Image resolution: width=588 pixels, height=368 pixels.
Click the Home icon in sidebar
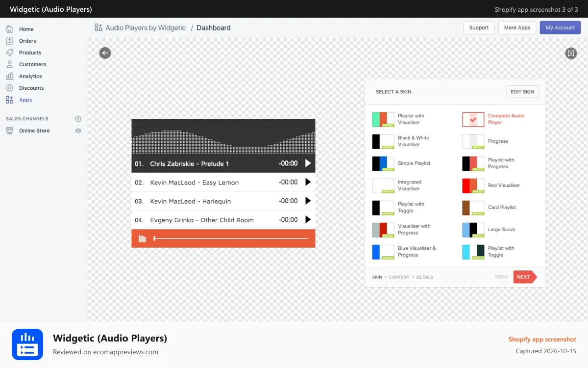point(9,29)
